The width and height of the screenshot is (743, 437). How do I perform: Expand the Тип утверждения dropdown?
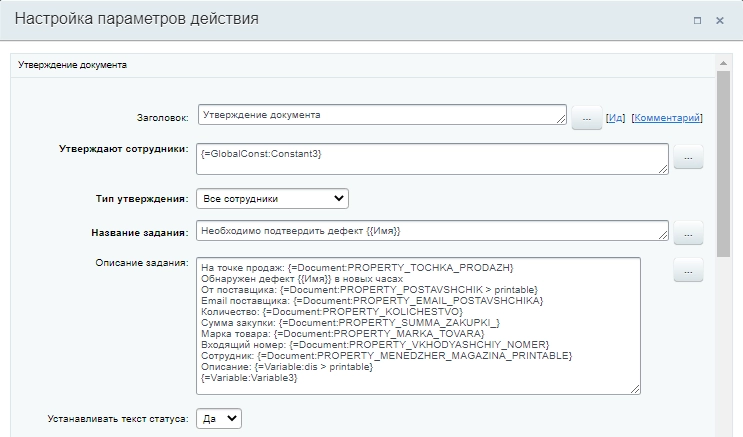(272, 198)
